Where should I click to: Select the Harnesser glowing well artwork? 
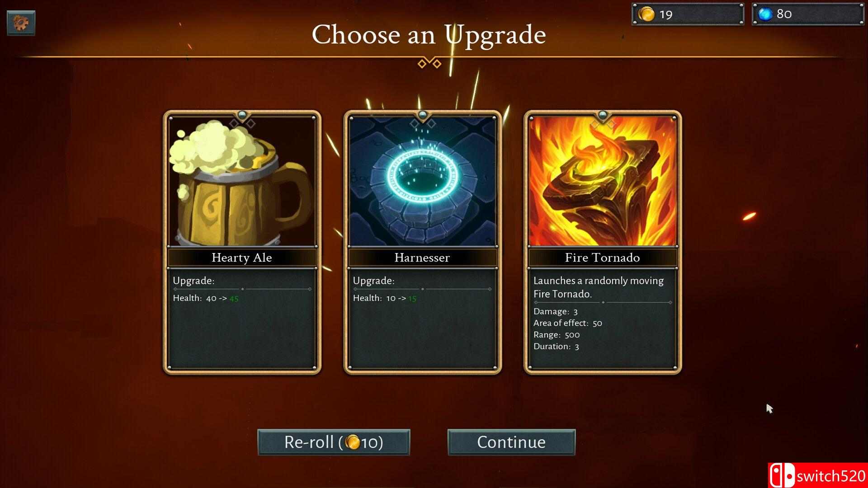[422, 181]
